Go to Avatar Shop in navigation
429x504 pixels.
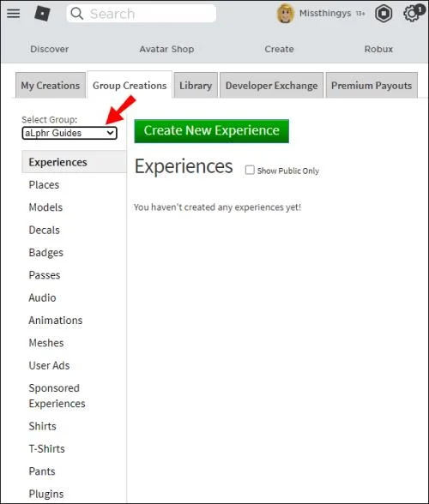tap(166, 49)
